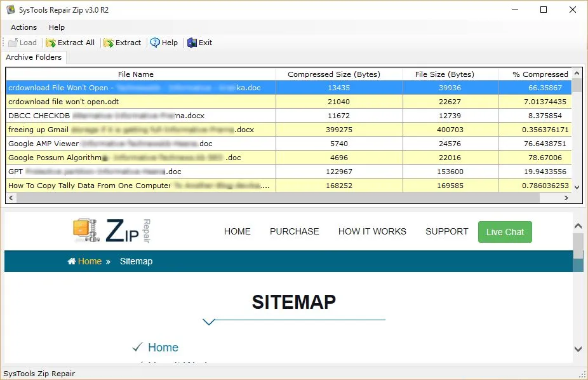
Task: Click file size value 169585
Action: pos(450,186)
